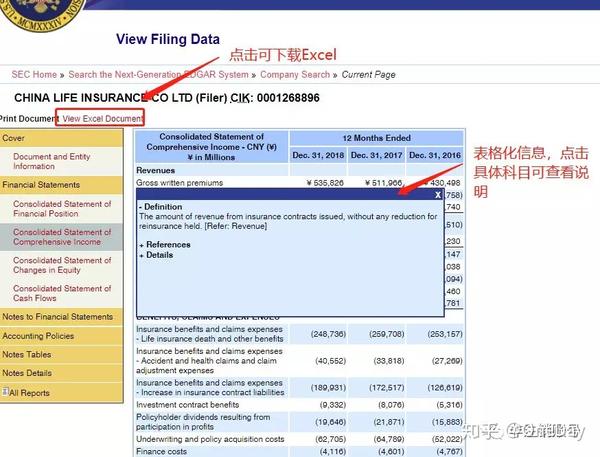Screen dimensions: 600x457
Task: Close the definition popup with X
Action: point(438,195)
